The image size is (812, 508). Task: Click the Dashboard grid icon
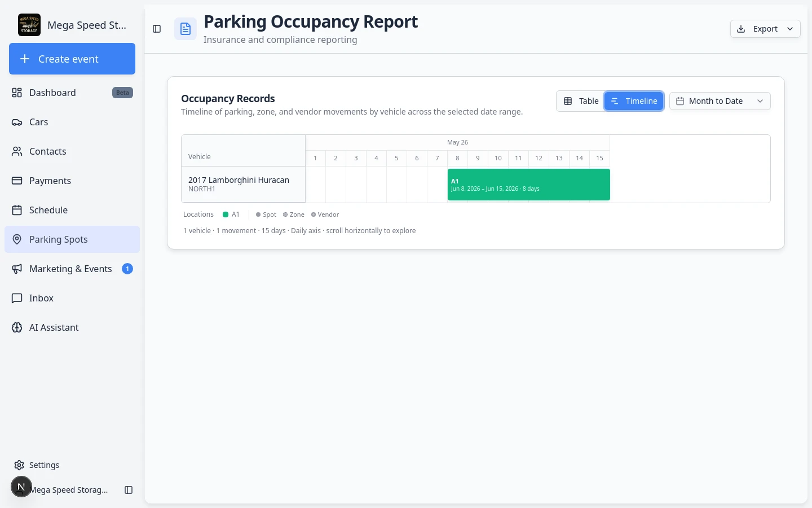(17, 93)
